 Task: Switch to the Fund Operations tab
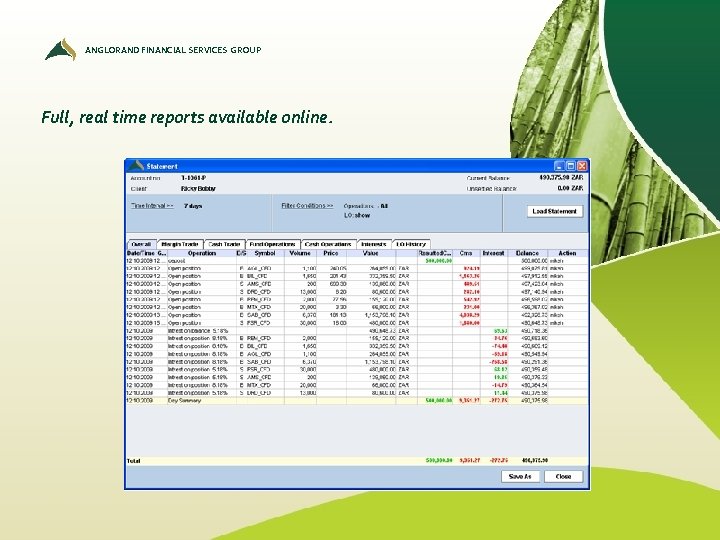273,244
